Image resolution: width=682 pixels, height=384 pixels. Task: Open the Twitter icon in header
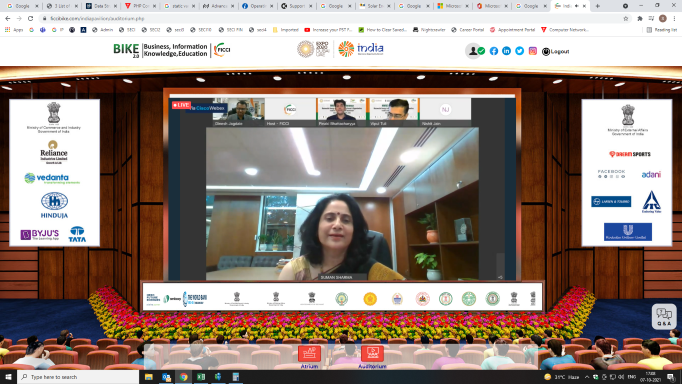(519, 51)
